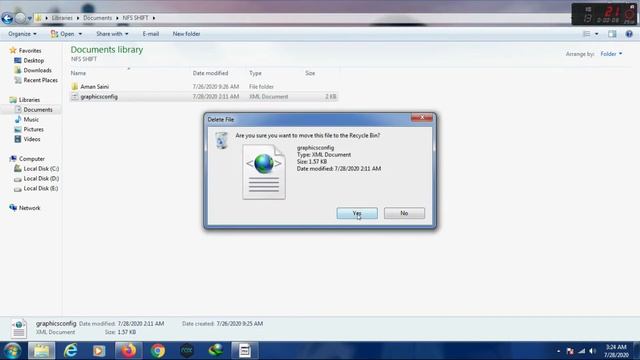Open Desktop in Favorites
The height and width of the screenshot is (360, 640).
(x=33, y=60)
